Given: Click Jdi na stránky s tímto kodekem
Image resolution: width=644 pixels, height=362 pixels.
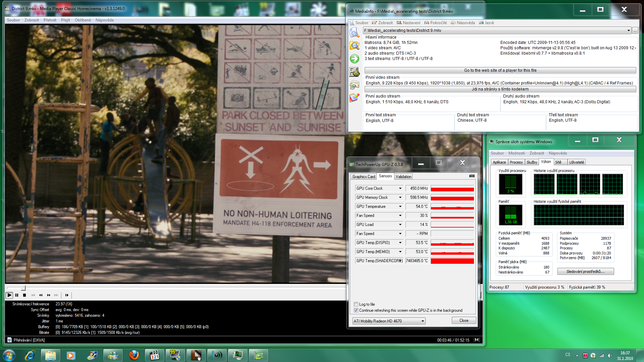Looking at the screenshot, I should tap(500, 89).
